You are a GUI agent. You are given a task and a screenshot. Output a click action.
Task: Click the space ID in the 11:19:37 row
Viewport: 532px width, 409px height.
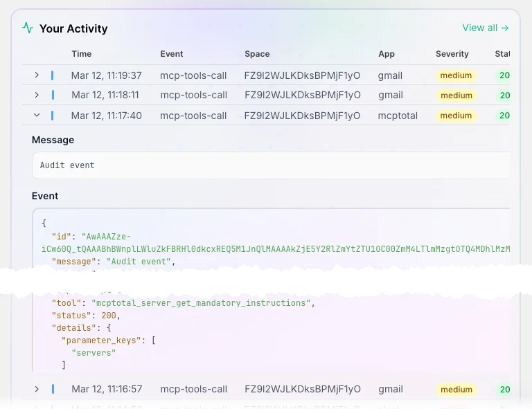click(302, 75)
